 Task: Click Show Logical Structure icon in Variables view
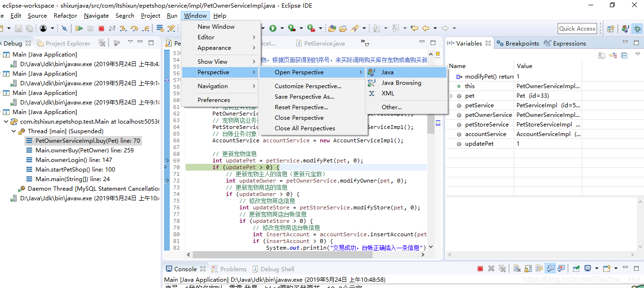613,55
